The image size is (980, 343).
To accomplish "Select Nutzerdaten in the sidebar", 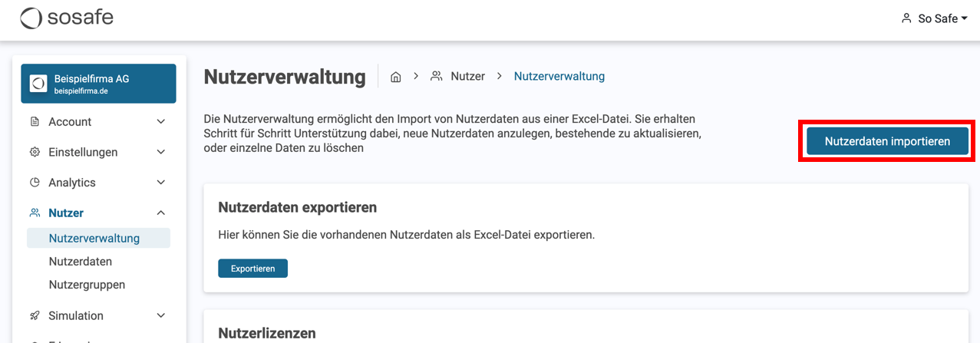I will pyautogui.click(x=80, y=262).
